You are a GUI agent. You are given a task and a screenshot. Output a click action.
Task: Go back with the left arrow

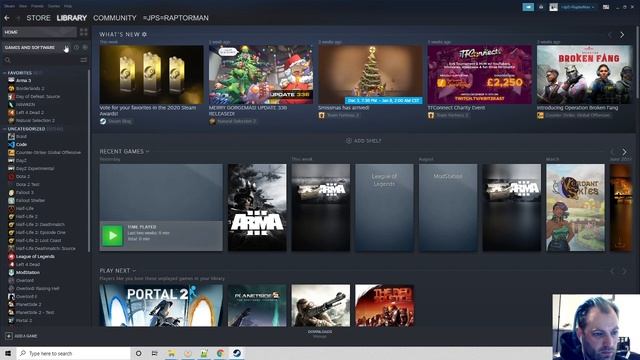tap(7, 18)
